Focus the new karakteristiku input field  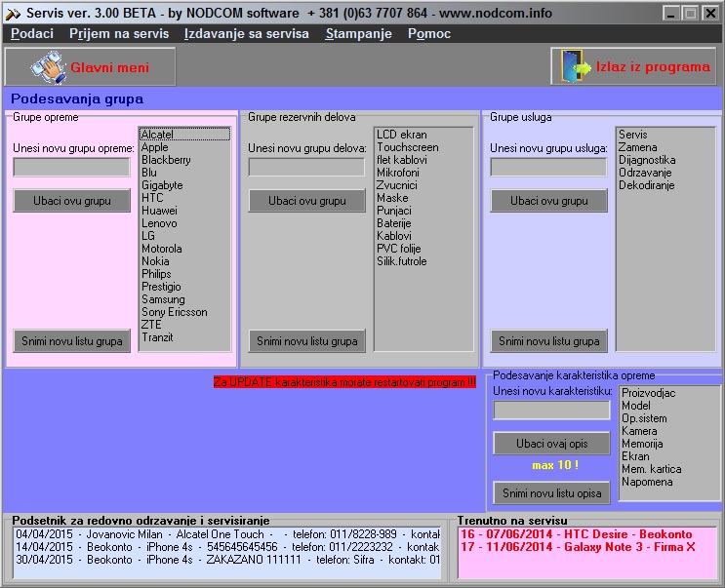(551, 411)
